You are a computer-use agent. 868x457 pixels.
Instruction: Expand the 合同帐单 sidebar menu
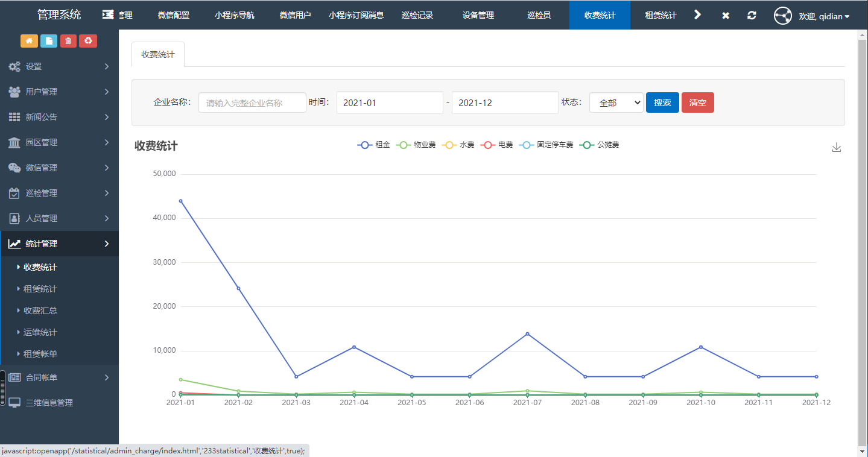(59, 377)
